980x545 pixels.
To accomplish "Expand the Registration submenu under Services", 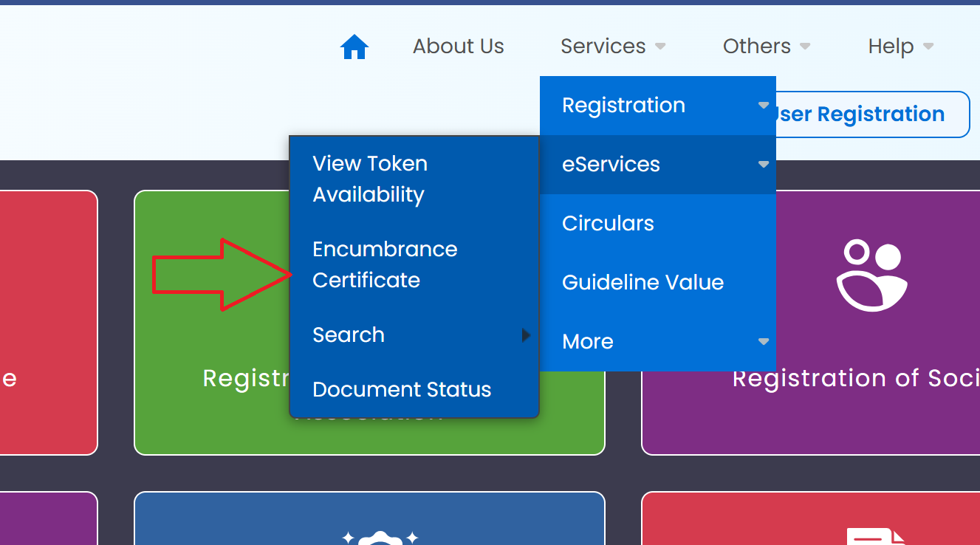I will tap(657, 106).
